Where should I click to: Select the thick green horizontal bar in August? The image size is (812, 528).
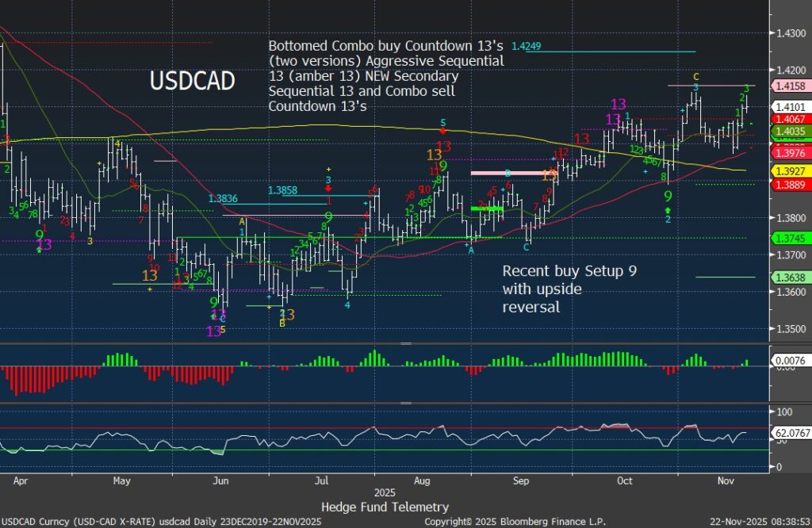click(x=486, y=209)
